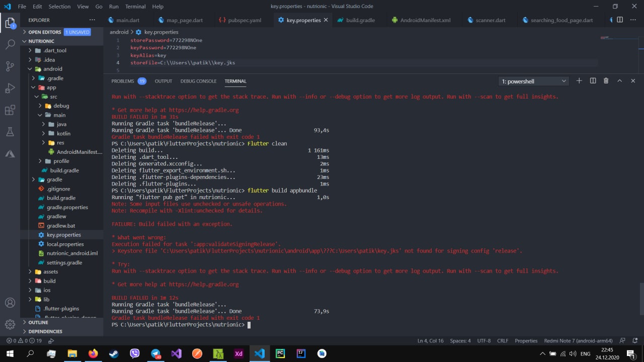Switch to the DEBUG CONSOLE tab
This screenshot has height=362, width=644.
(x=198, y=81)
